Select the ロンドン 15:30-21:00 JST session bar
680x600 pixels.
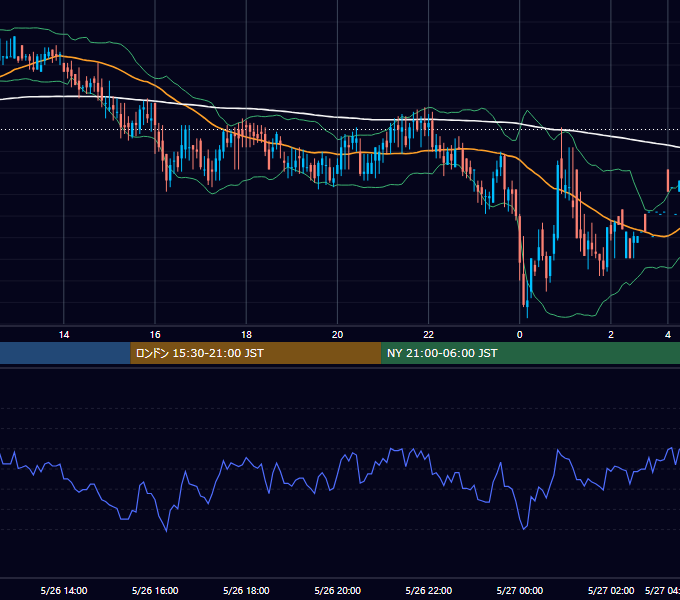[x=255, y=353]
